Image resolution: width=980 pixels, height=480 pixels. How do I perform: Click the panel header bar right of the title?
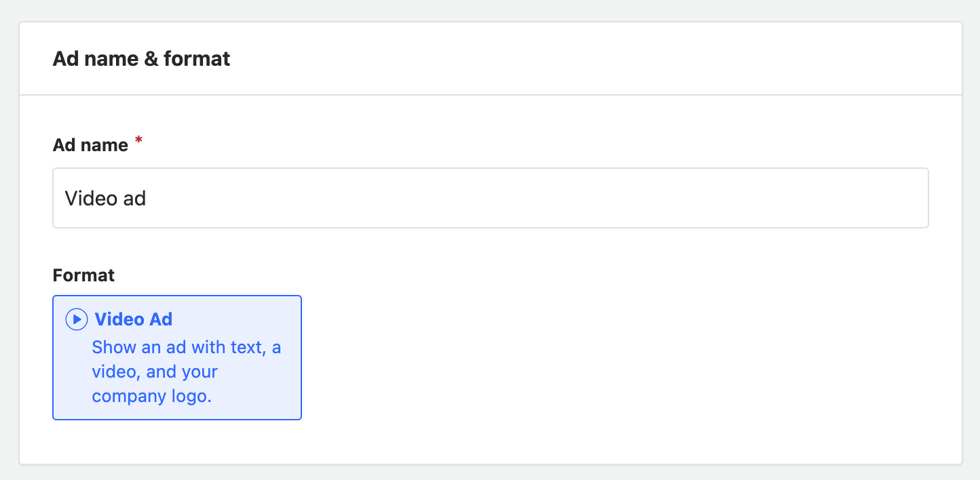(596, 59)
